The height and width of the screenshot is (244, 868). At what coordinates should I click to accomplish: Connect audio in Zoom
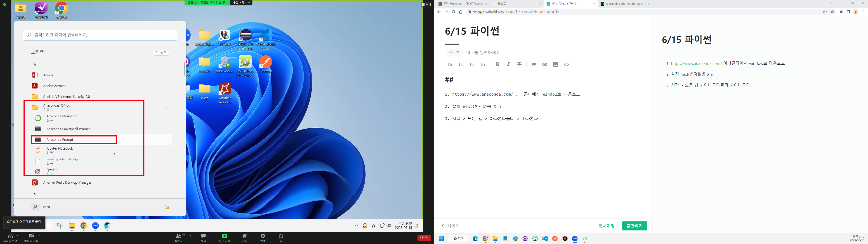pos(10,238)
